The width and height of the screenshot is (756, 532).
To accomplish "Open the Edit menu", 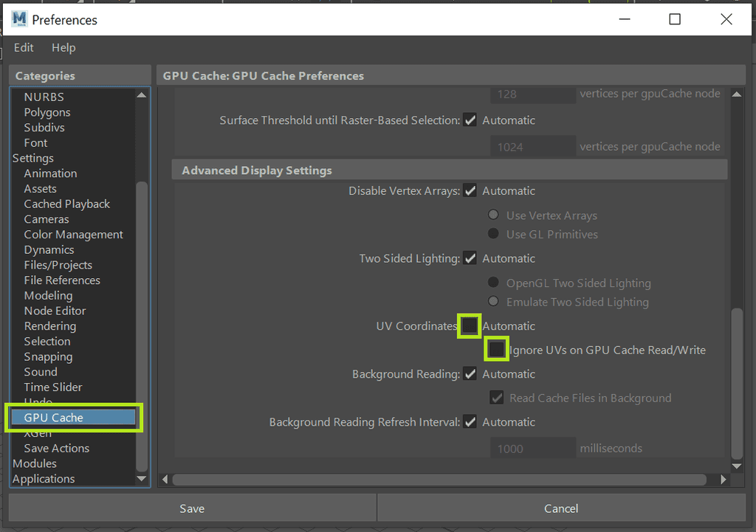I will [x=23, y=47].
